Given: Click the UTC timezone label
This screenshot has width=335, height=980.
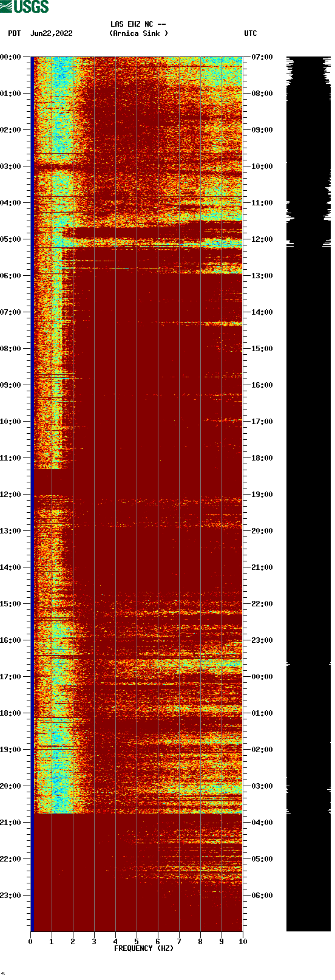Looking at the screenshot, I should (x=251, y=33).
